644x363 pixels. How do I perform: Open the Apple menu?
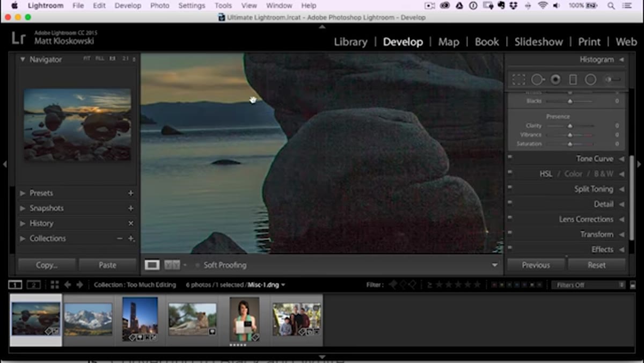14,5
